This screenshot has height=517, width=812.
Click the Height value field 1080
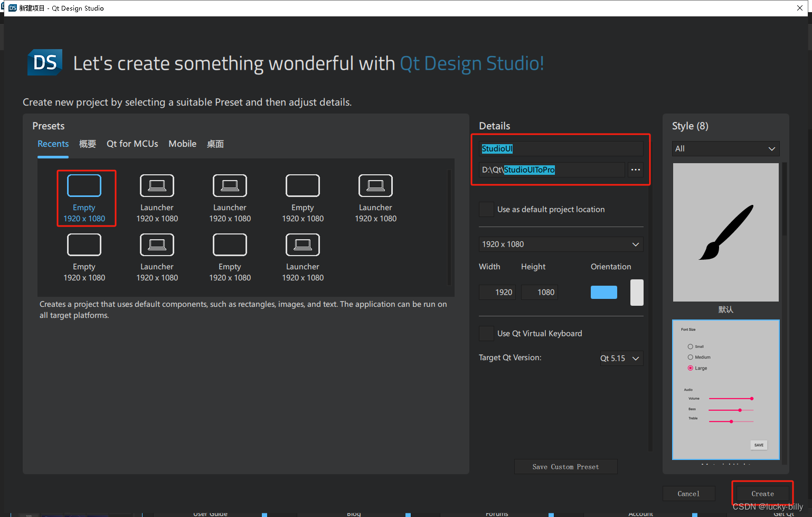pos(540,292)
